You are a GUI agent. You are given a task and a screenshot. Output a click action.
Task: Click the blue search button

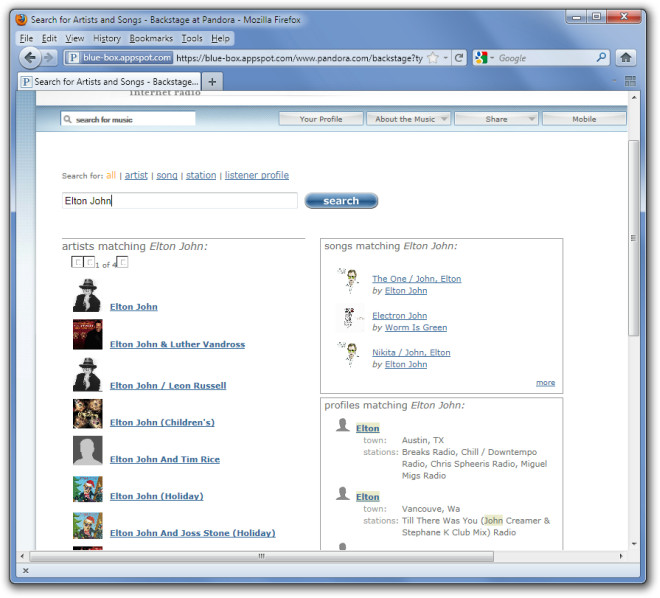point(341,201)
